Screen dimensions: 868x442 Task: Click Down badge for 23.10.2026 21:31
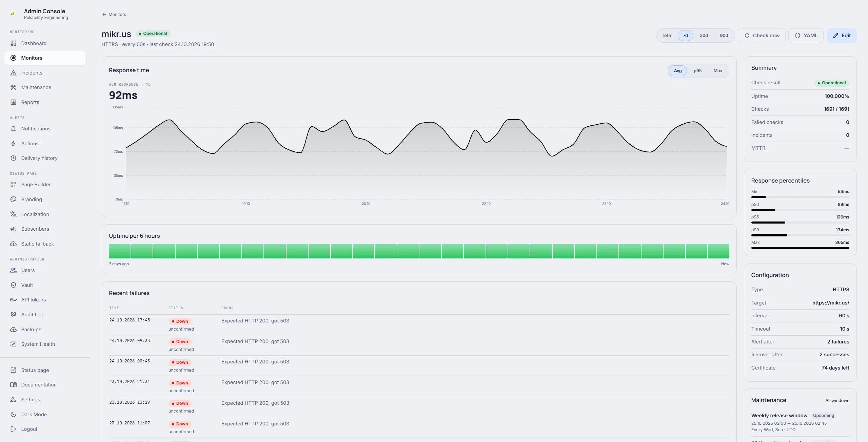[180, 383]
